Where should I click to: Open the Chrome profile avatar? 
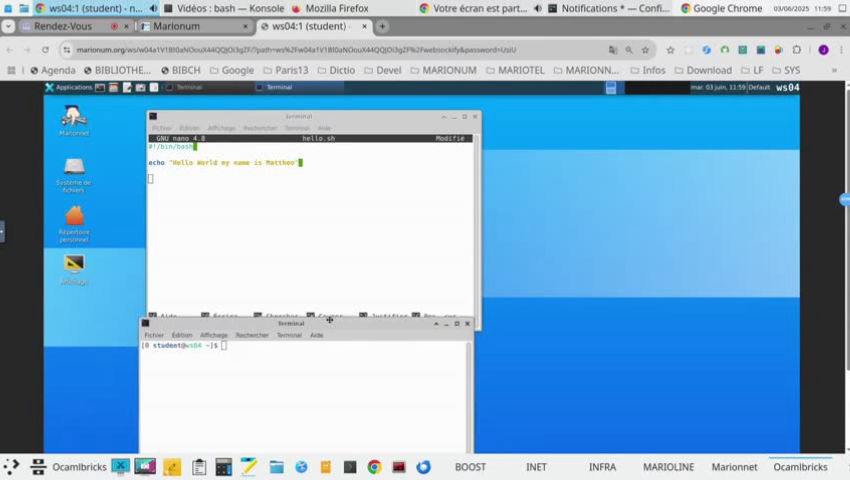(823, 50)
